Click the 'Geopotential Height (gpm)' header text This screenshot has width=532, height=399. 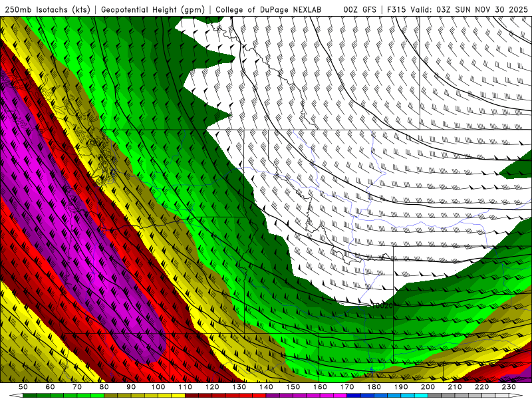(153, 10)
